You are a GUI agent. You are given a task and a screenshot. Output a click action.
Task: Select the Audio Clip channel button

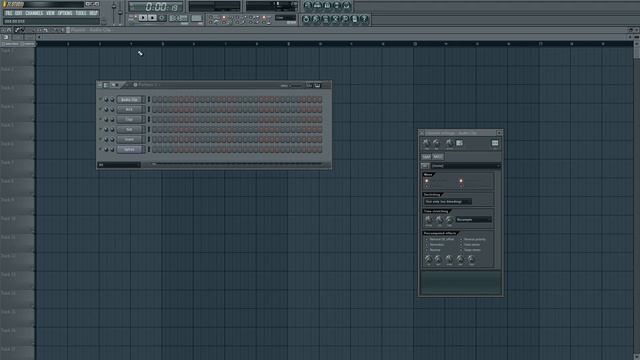(x=129, y=99)
